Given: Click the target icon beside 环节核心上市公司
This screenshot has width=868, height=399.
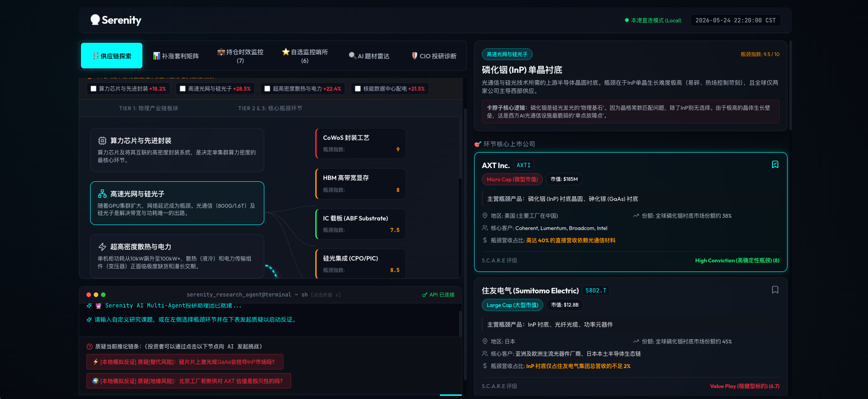Looking at the screenshot, I should pyautogui.click(x=478, y=144).
